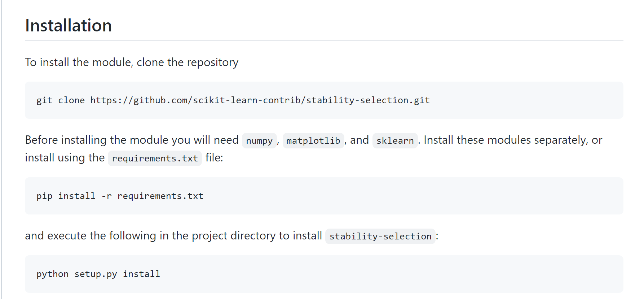Click the stability-selection inline code tag
644x299 pixels.
pyautogui.click(x=380, y=236)
